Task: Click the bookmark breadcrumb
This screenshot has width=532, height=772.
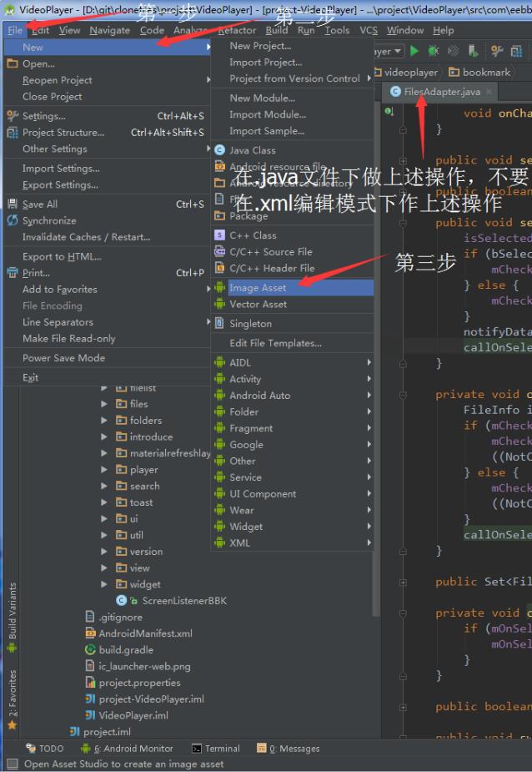Action: point(479,73)
